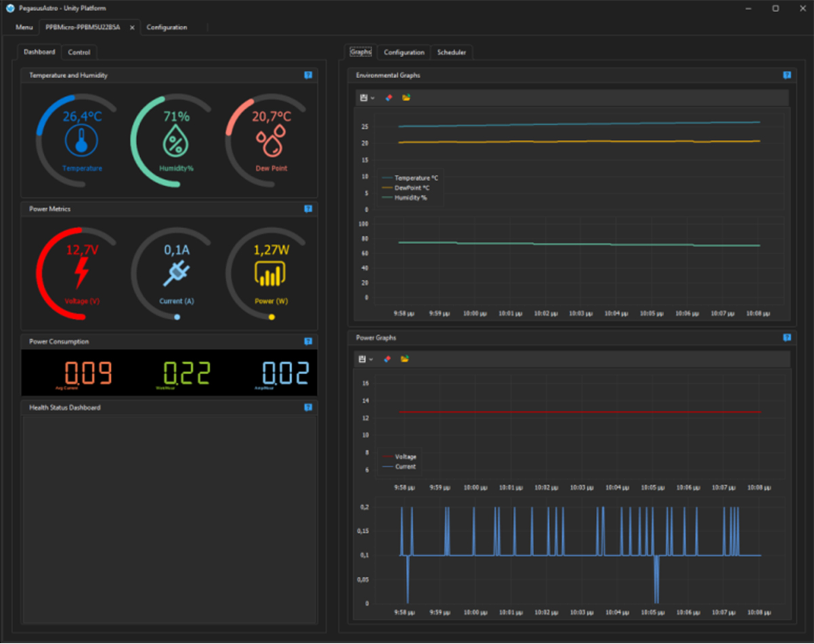This screenshot has width=814, height=644.
Task: Click the save icon in Environmental Graphs toolbar
Action: pyautogui.click(x=364, y=98)
